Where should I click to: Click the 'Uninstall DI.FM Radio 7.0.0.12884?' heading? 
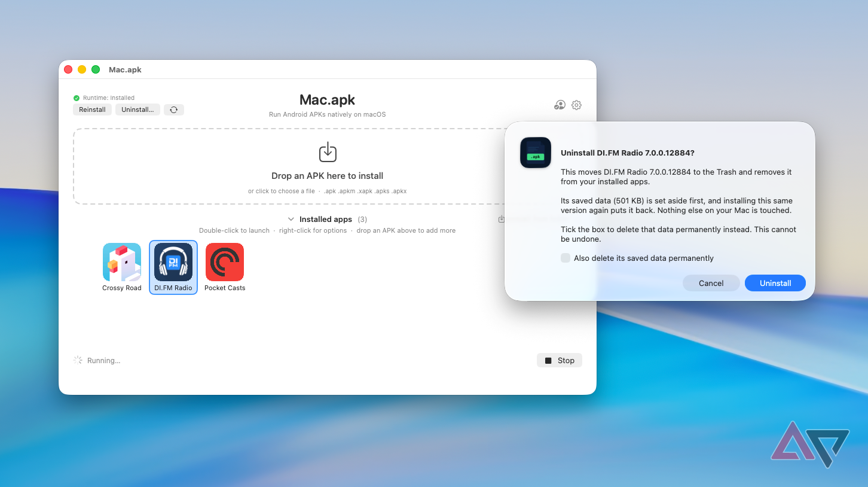click(x=628, y=153)
